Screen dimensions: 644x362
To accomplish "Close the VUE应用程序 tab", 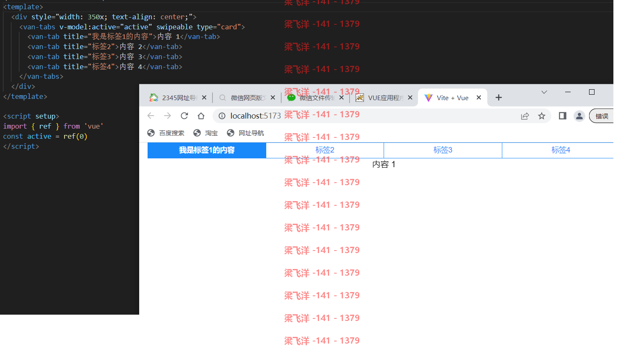I will point(410,98).
